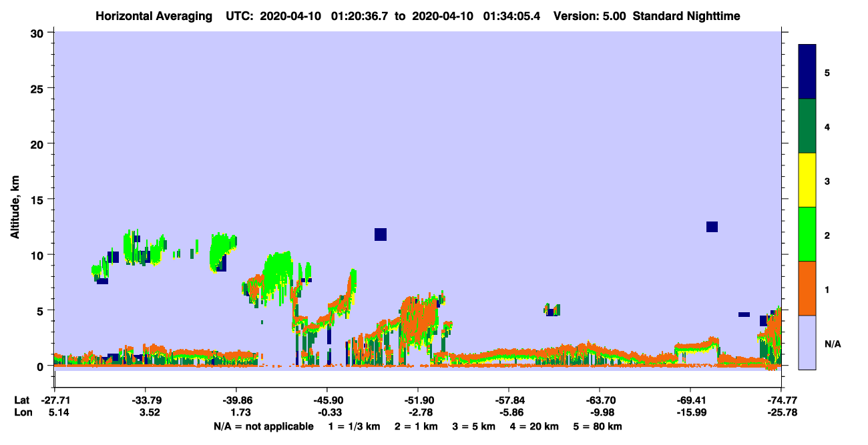Click the dark blue colorbar segment labeled 5
Screen dimensions: 868x445
[x=807, y=72]
